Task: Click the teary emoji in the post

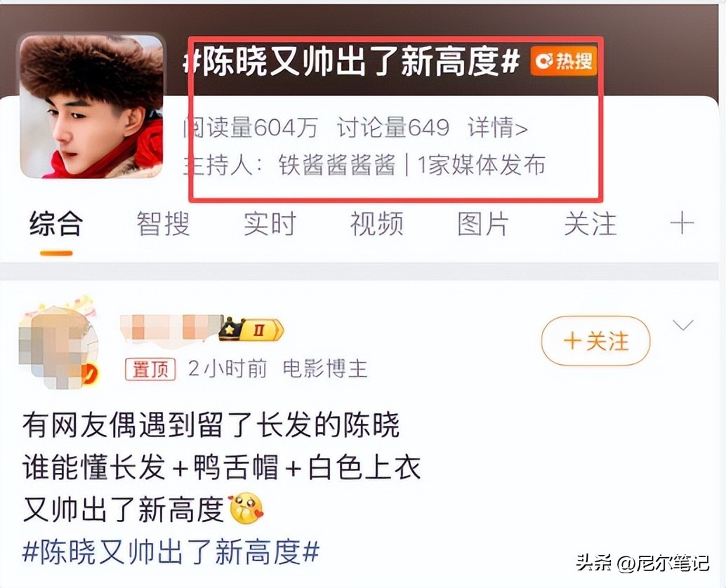Action: [x=246, y=509]
